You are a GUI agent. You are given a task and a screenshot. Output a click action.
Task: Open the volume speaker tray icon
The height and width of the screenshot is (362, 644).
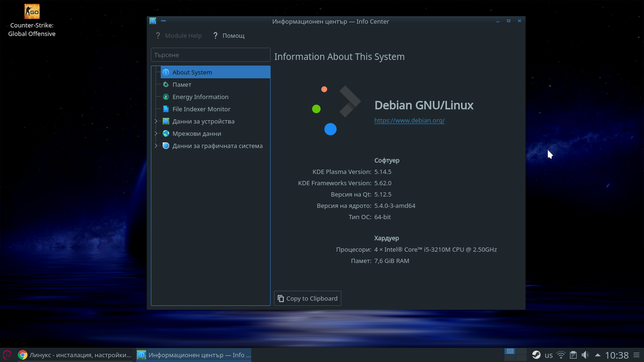tap(585, 355)
